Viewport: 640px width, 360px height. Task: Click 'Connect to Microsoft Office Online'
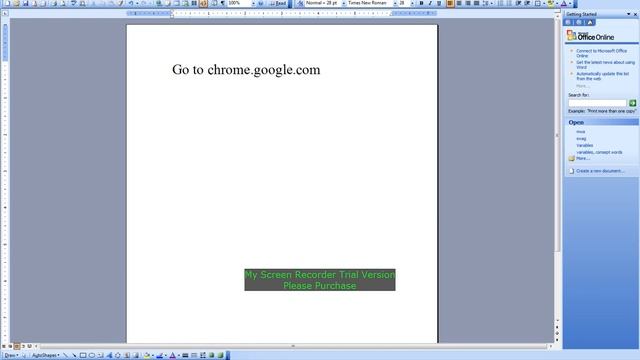click(601, 53)
